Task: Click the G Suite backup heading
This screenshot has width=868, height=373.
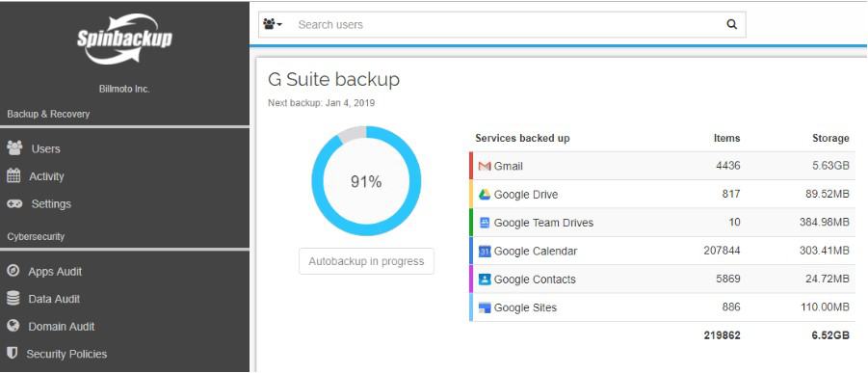Action: tap(333, 79)
